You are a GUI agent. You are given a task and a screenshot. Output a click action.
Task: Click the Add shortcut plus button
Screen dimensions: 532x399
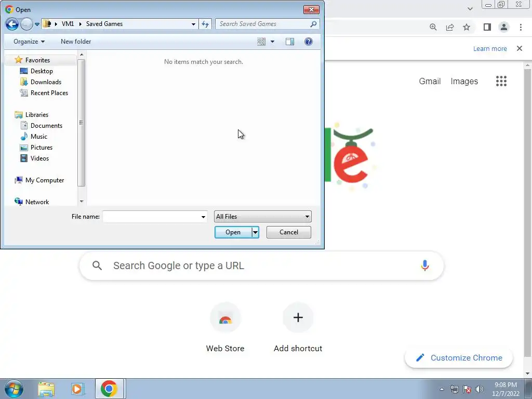[x=298, y=317]
